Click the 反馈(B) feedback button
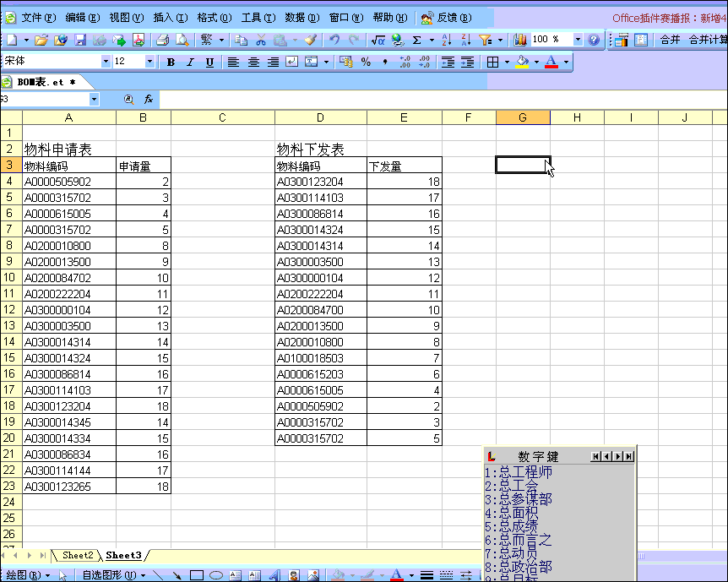This screenshot has height=582, width=728. pos(447,18)
